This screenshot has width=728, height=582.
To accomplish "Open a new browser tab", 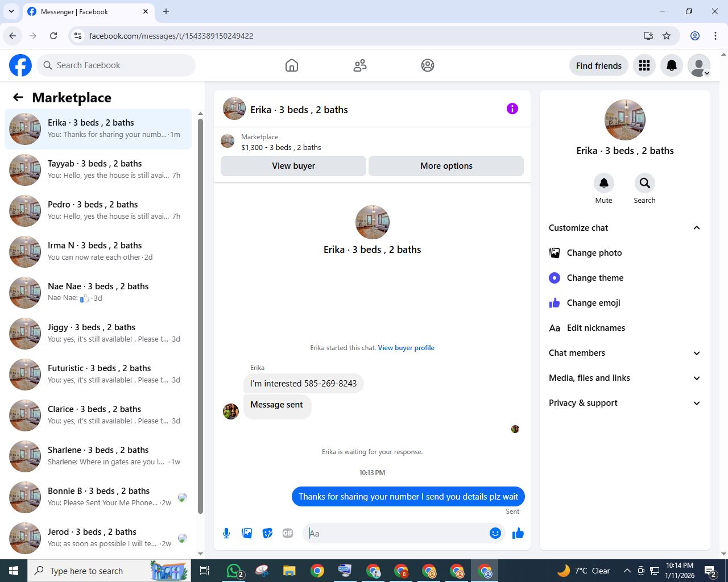I will click(166, 11).
